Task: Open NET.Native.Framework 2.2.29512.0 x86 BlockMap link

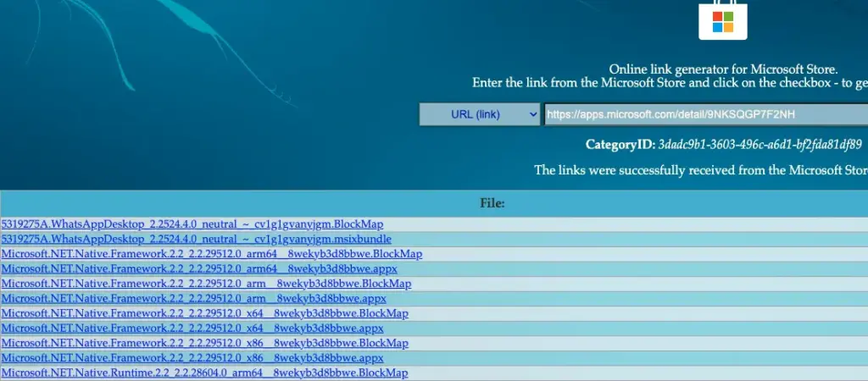Action: (205, 344)
